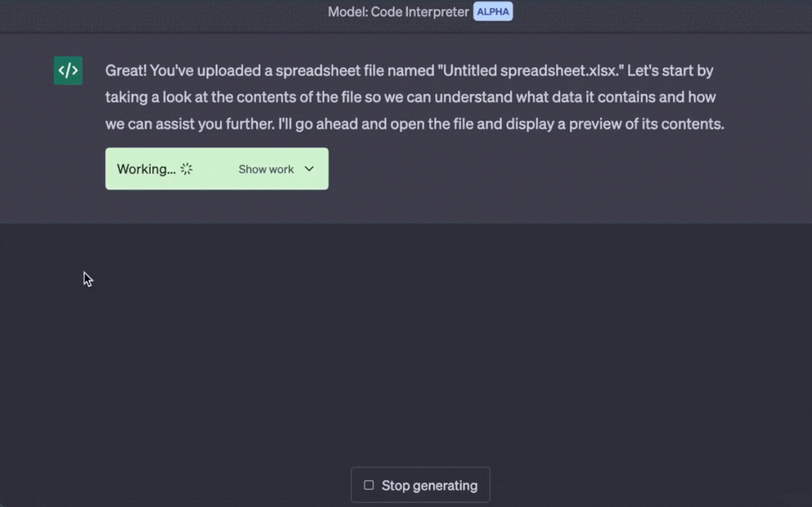Viewport: 812px width, 507px height.
Task: Open the Show work dropdown
Action: click(x=266, y=169)
